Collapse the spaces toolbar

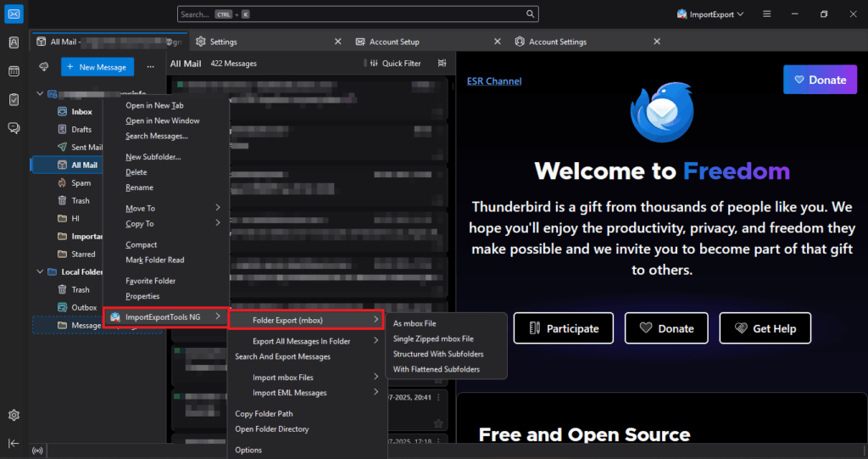[x=14, y=443]
